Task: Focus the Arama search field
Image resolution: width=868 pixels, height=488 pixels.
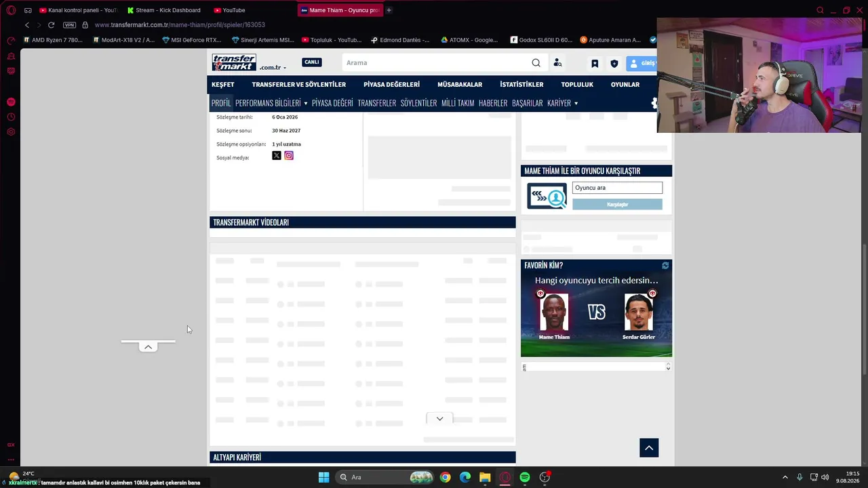Action: [x=437, y=63]
